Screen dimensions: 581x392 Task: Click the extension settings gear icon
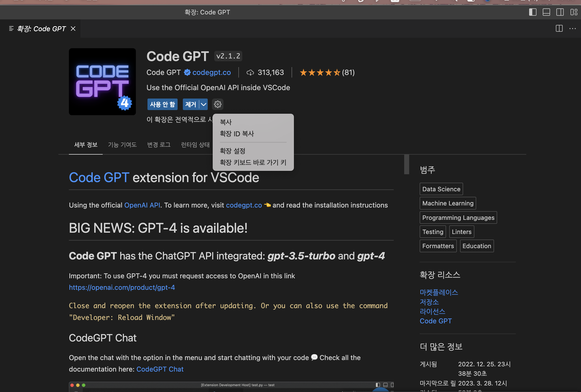217,104
